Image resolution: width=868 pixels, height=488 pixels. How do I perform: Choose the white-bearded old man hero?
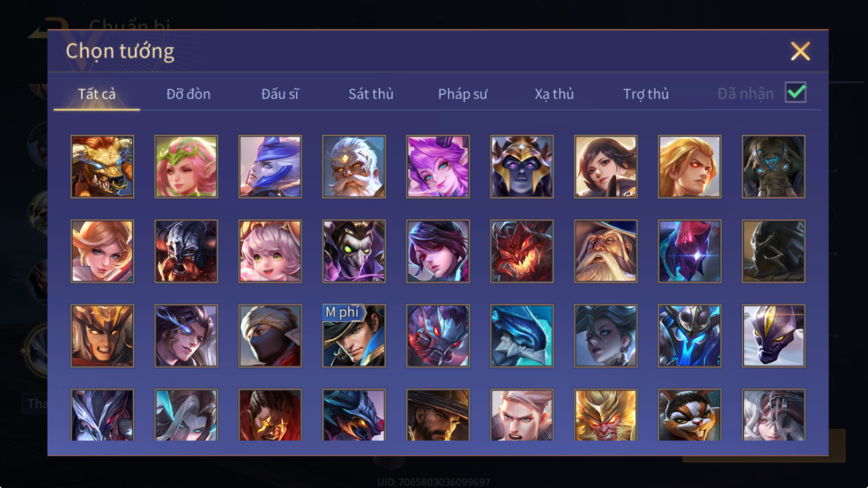point(354,167)
